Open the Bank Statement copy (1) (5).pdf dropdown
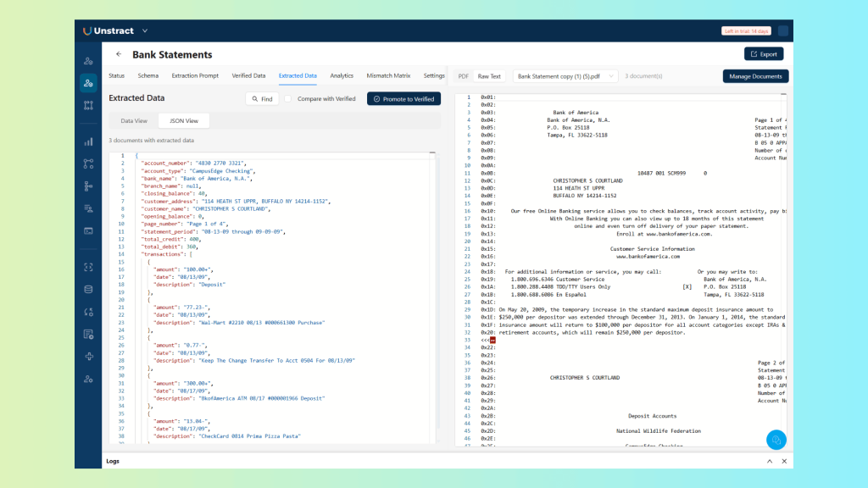Viewport: 868px width, 488px height. (565, 76)
